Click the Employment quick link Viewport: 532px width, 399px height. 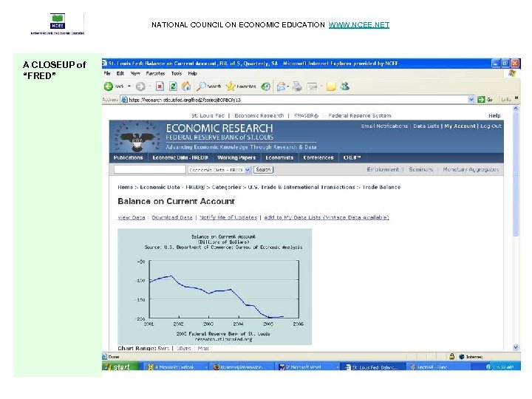coord(383,169)
